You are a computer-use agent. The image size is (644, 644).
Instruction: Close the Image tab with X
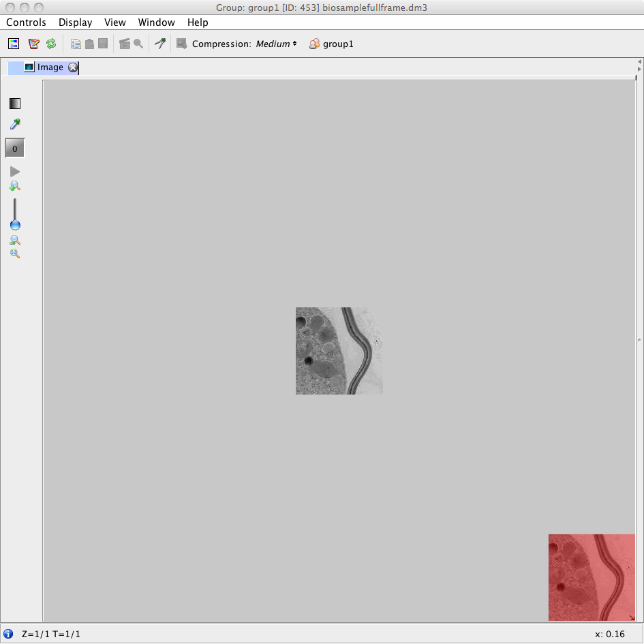pos(73,67)
